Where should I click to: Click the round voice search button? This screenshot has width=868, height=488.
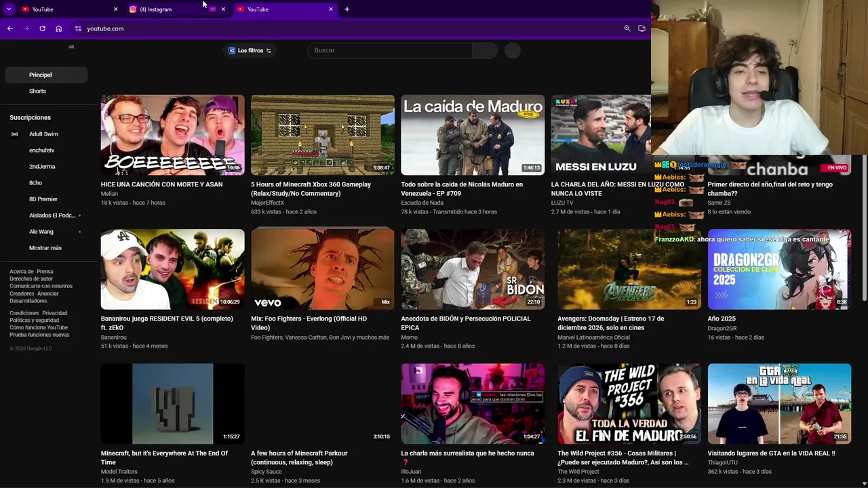point(513,50)
